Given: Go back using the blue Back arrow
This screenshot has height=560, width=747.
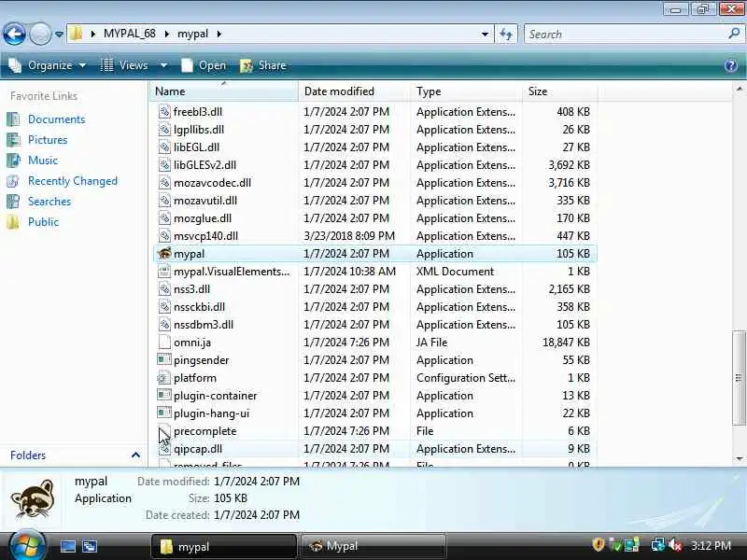Looking at the screenshot, I should 14,34.
